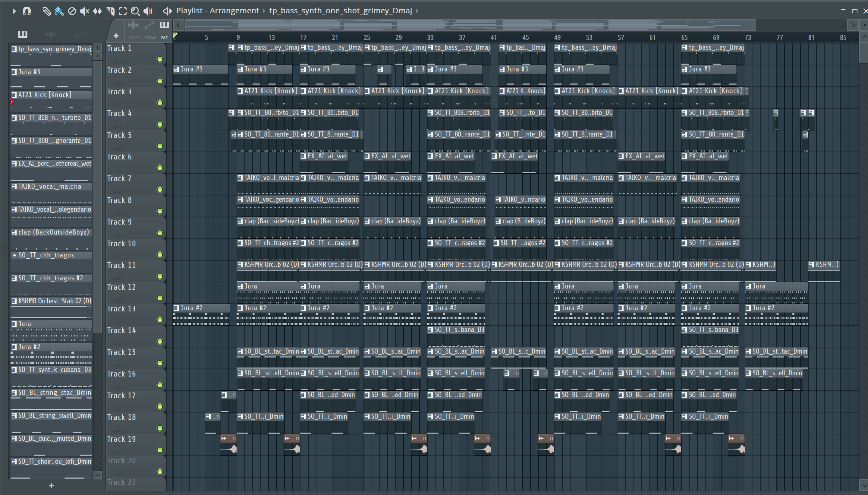Mute Track 1 with green light
868x495 pixels.
(160, 59)
